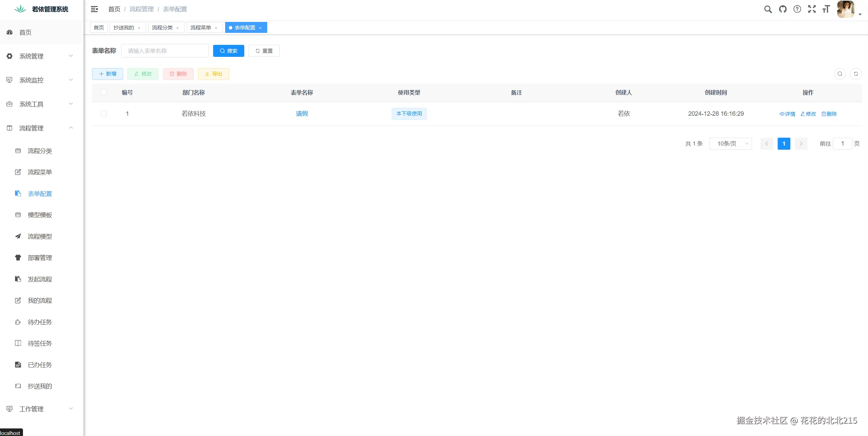
Task: Click the blue 搜索 button
Action: click(x=229, y=51)
